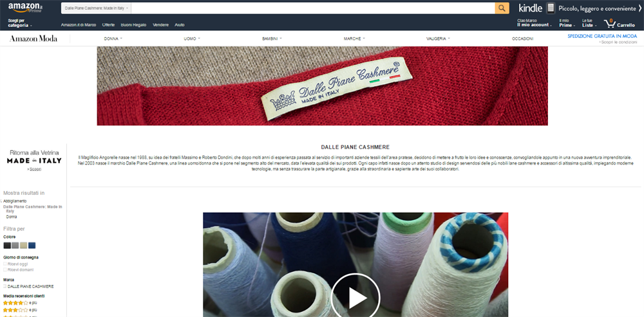Play the yarn spools video
The width and height of the screenshot is (644, 317).
click(355, 297)
